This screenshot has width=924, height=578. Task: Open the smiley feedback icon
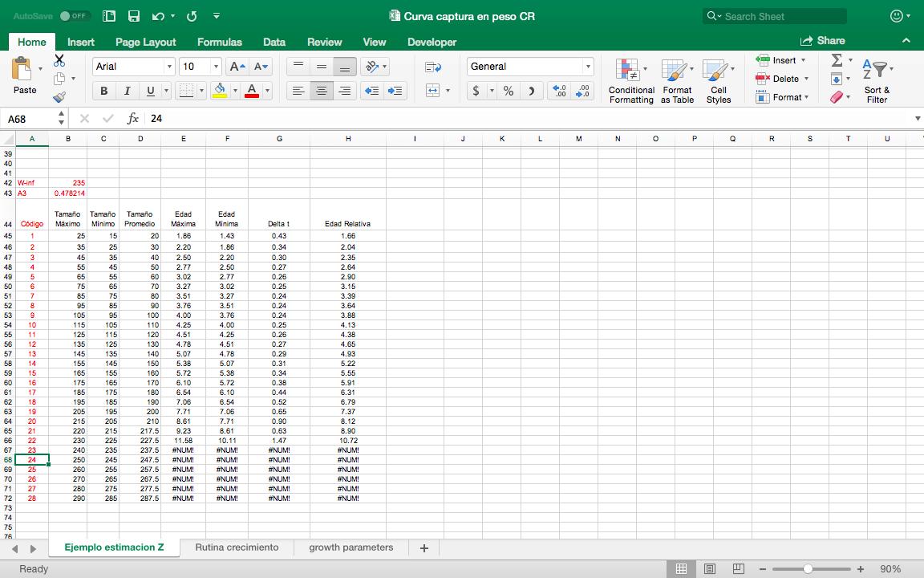click(x=896, y=17)
